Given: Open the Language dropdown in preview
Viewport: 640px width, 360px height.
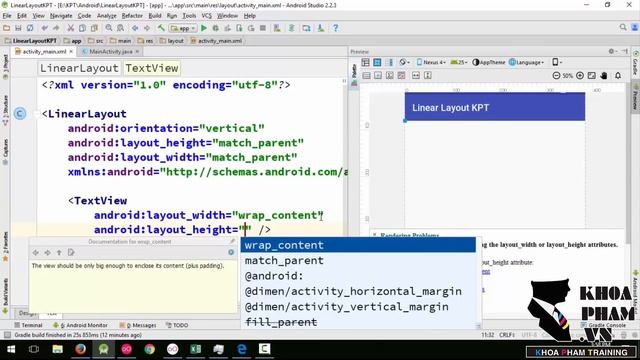Looking at the screenshot, I should pyautogui.click(x=527, y=62).
